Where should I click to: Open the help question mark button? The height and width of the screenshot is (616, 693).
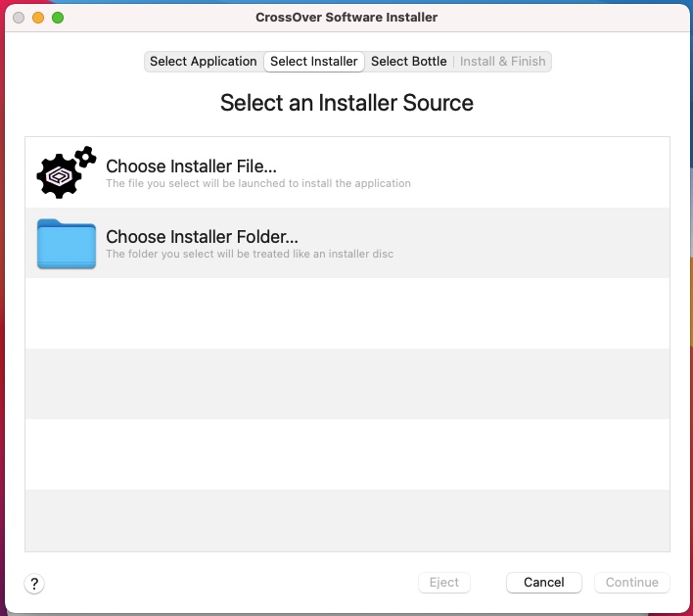click(34, 584)
